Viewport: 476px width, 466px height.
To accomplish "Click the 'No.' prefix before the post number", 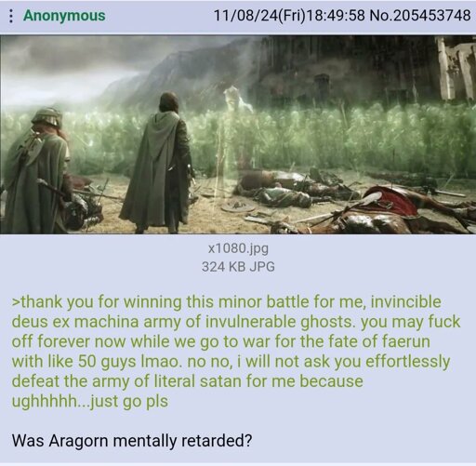I will (x=381, y=16).
